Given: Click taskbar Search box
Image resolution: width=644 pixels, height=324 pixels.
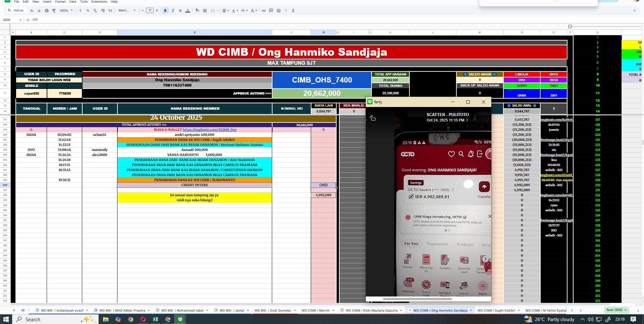Looking at the screenshot, I should tap(55, 319).
